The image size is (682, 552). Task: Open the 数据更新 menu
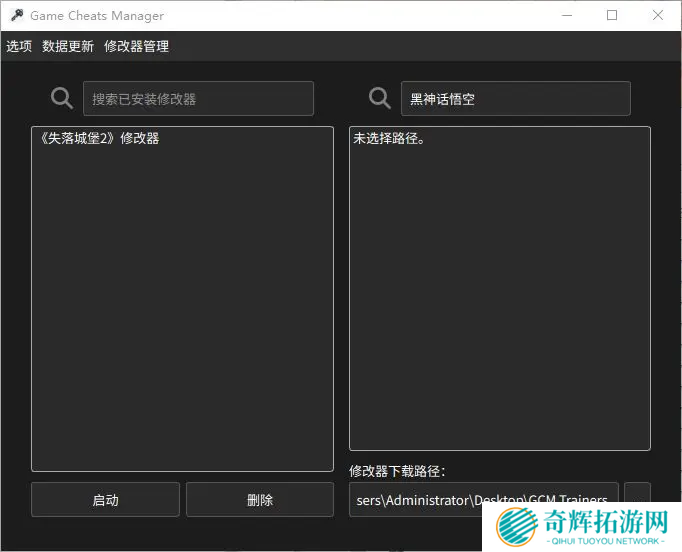click(x=68, y=46)
